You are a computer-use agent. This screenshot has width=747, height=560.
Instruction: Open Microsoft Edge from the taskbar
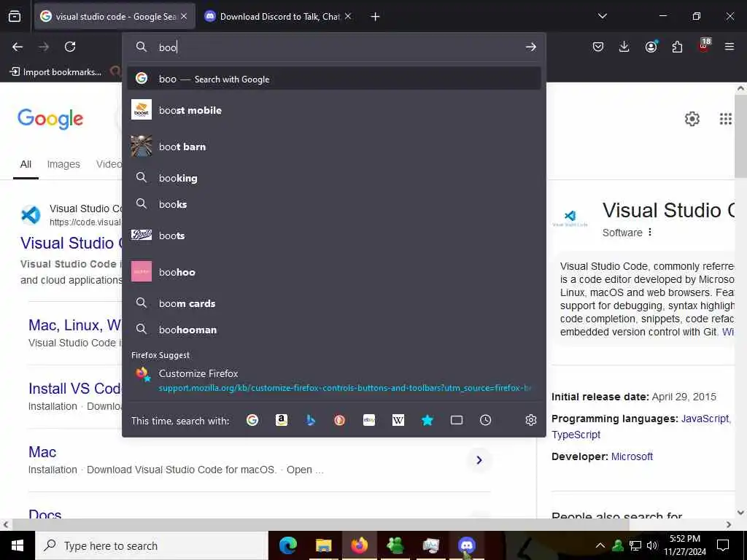click(x=287, y=545)
